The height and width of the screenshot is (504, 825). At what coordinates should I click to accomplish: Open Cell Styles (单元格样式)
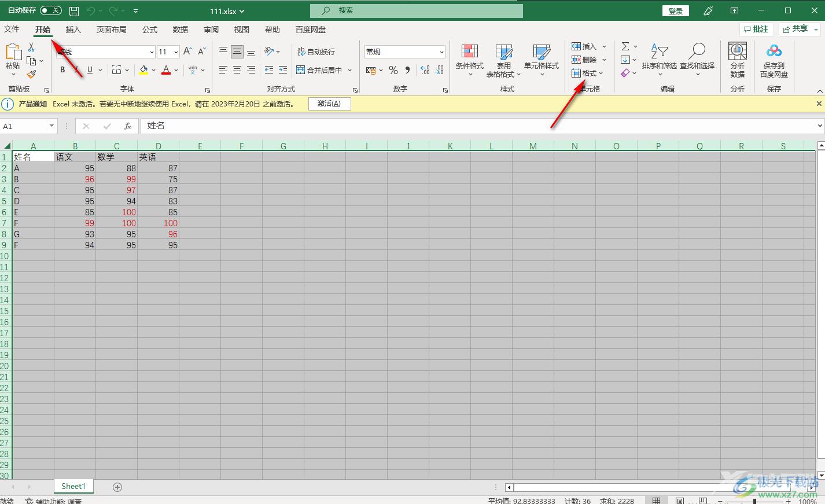click(x=542, y=61)
